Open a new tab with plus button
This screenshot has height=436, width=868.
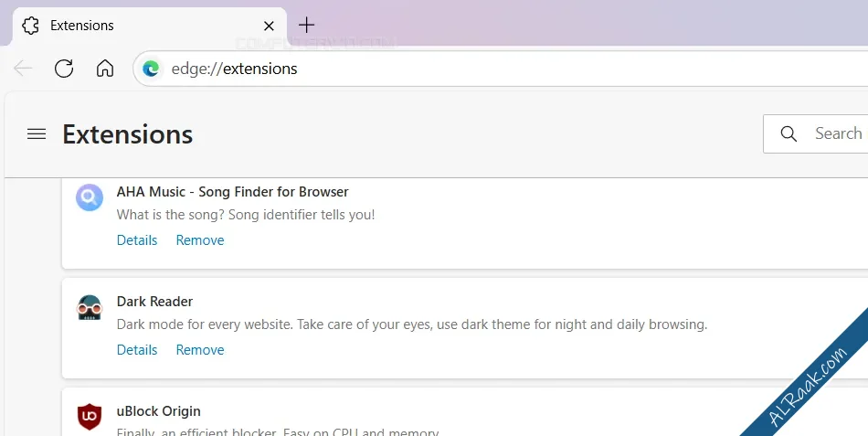(x=306, y=25)
